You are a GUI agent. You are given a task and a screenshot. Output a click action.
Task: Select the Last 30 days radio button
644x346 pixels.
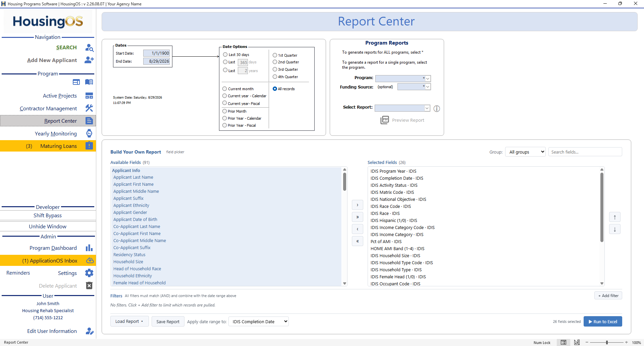click(225, 55)
